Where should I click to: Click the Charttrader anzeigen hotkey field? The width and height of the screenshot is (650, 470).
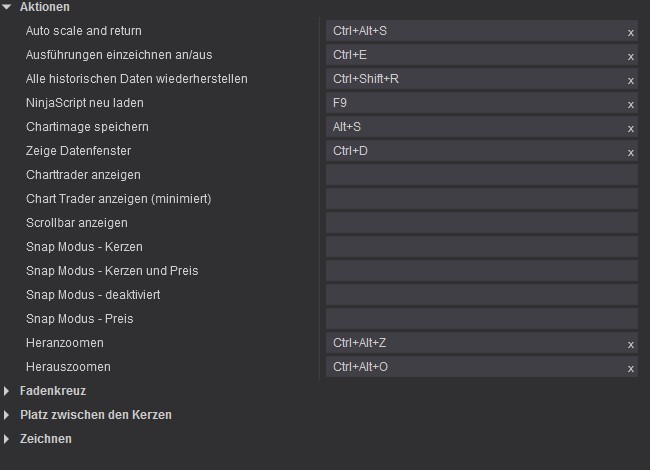pos(481,175)
